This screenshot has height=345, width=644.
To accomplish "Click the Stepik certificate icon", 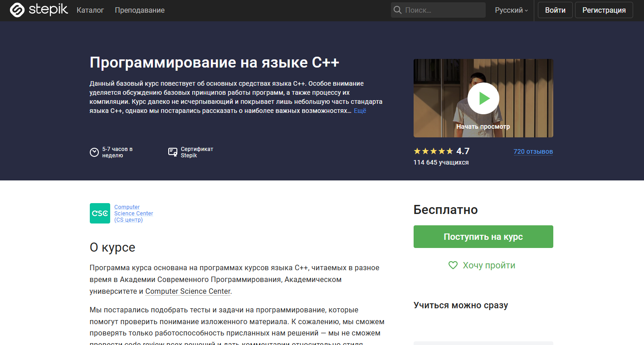I will [x=173, y=151].
